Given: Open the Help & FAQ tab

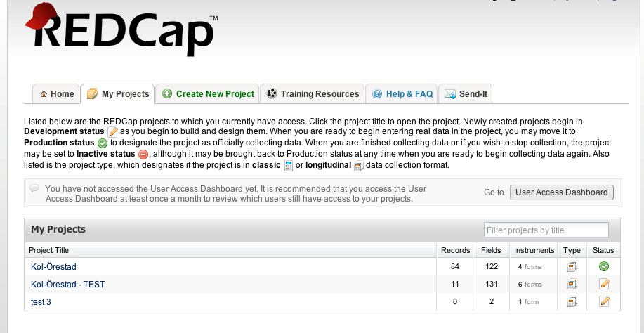Looking at the screenshot, I should (402, 94).
